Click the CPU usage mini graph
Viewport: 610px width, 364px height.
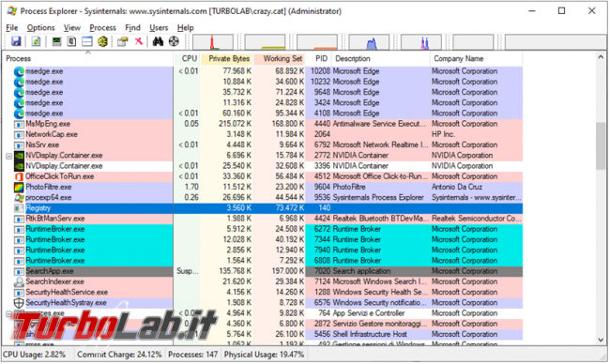(213, 42)
